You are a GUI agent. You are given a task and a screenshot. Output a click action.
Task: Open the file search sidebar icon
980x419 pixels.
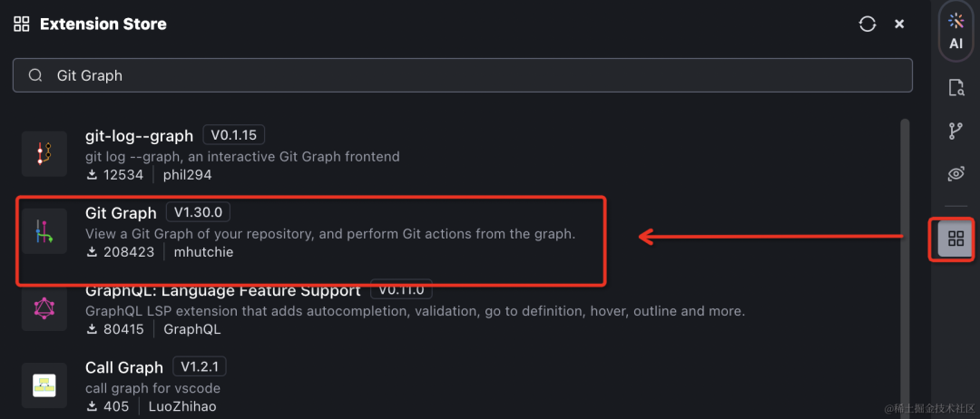(955, 88)
